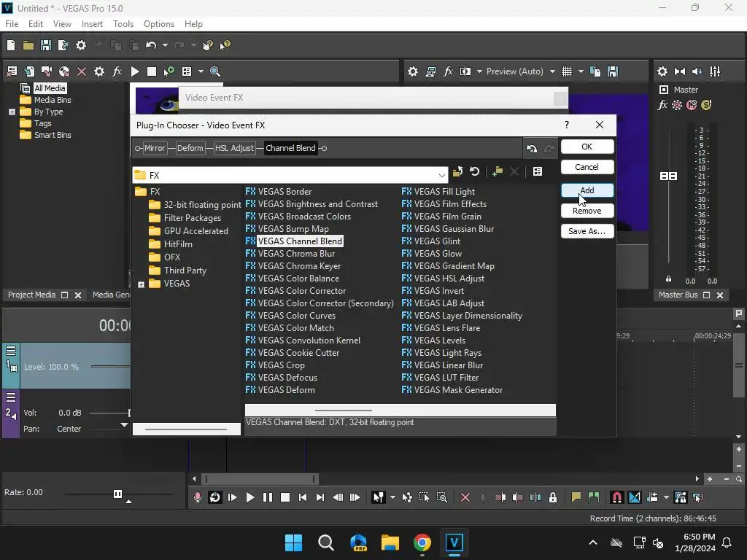
Task: Open the Options menu
Action: pyautogui.click(x=158, y=24)
